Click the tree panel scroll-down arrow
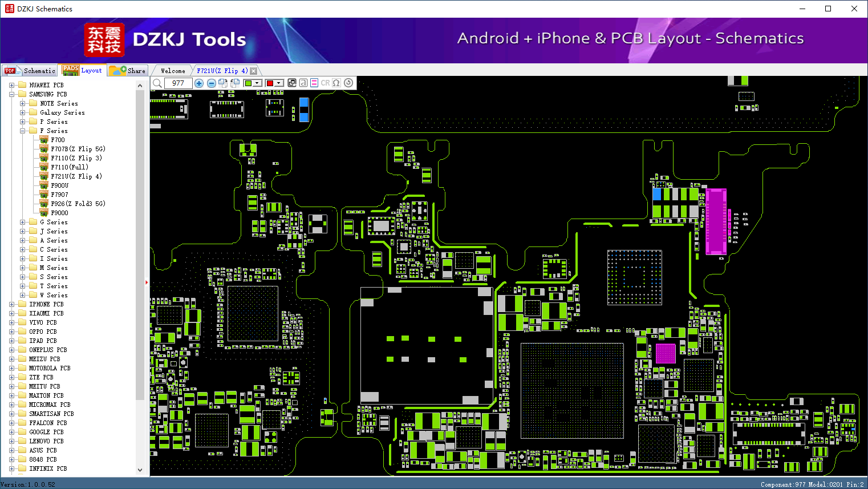 (x=140, y=470)
